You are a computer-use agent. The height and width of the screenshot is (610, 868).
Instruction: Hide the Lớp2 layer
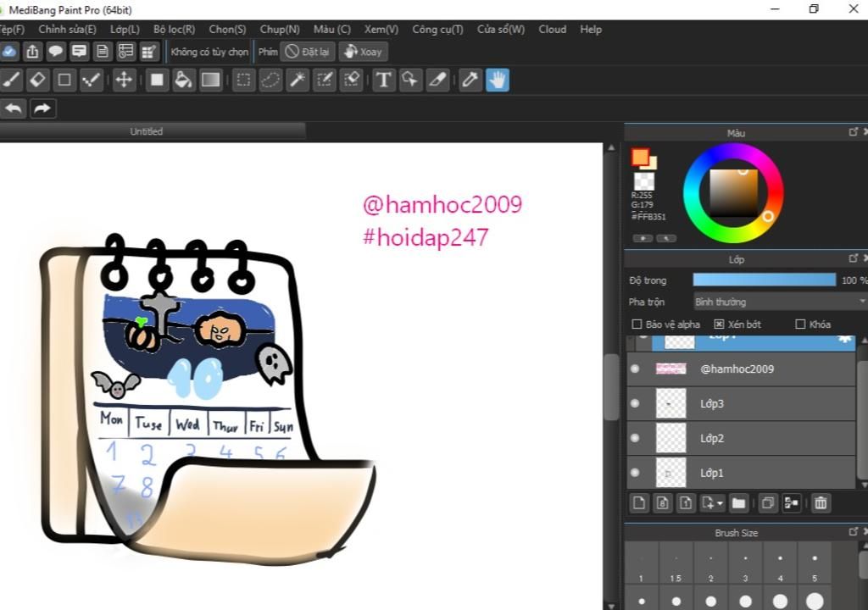point(635,438)
